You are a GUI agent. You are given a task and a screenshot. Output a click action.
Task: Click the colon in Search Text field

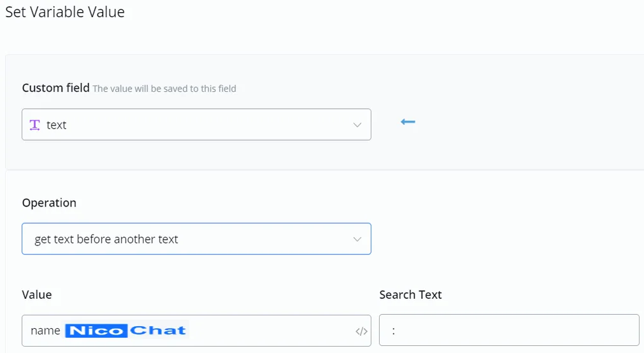394,331
